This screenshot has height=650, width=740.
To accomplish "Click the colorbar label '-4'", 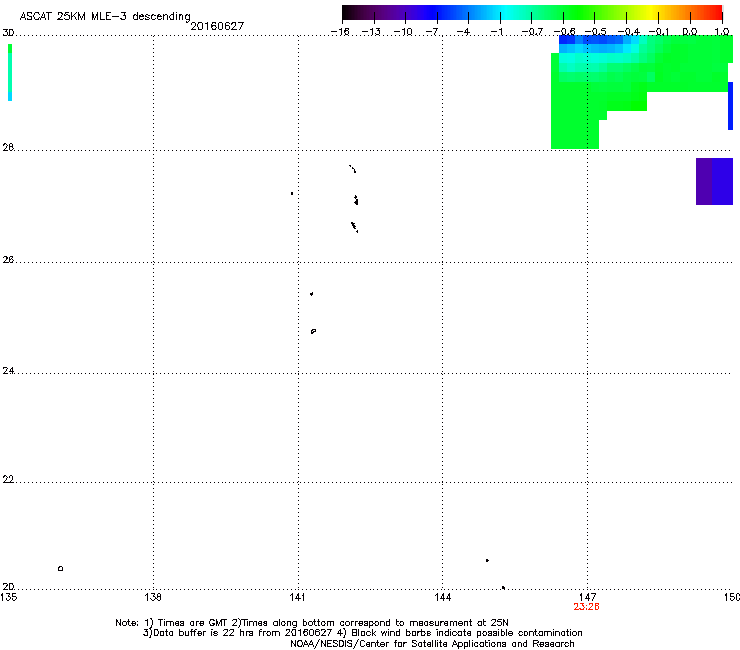I will pyautogui.click(x=463, y=32).
